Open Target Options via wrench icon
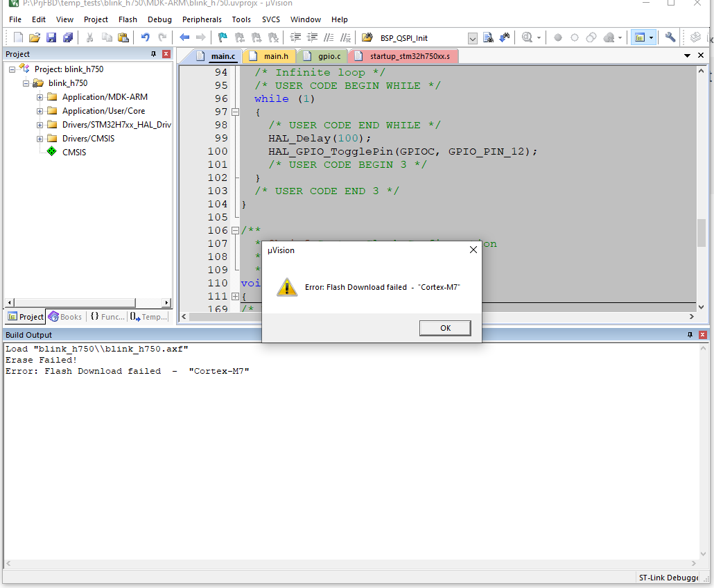This screenshot has height=588, width=714. point(671,37)
